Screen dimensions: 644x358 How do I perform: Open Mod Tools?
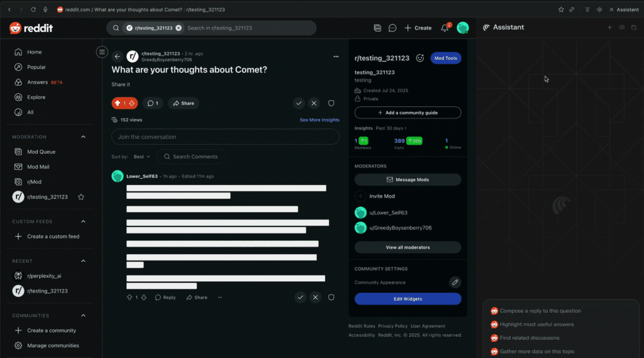point(446,58)
